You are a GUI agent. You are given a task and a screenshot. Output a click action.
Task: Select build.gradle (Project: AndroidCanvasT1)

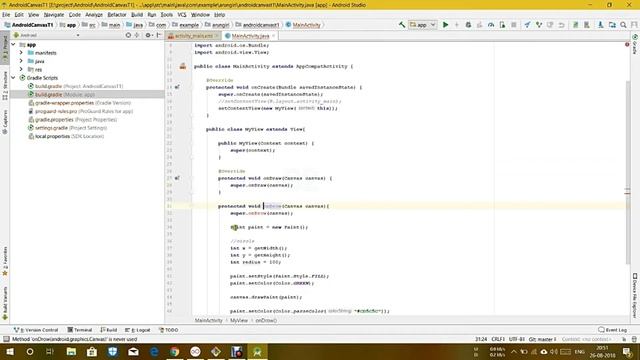click(x=76, y=86)
